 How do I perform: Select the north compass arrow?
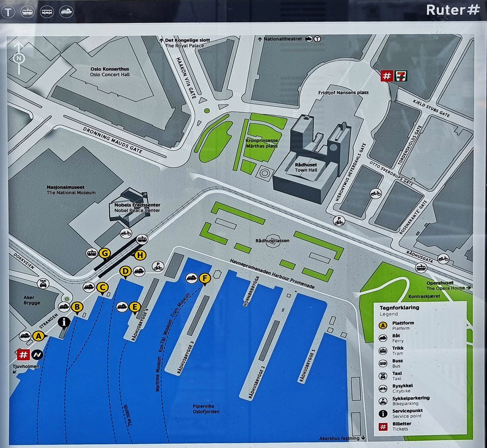19,58
